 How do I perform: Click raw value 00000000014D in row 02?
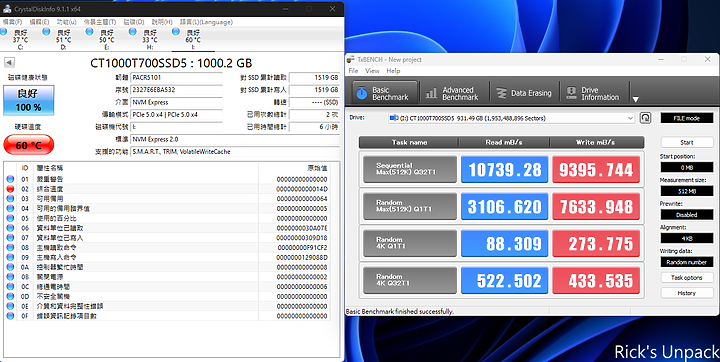[x=302, y=189]
